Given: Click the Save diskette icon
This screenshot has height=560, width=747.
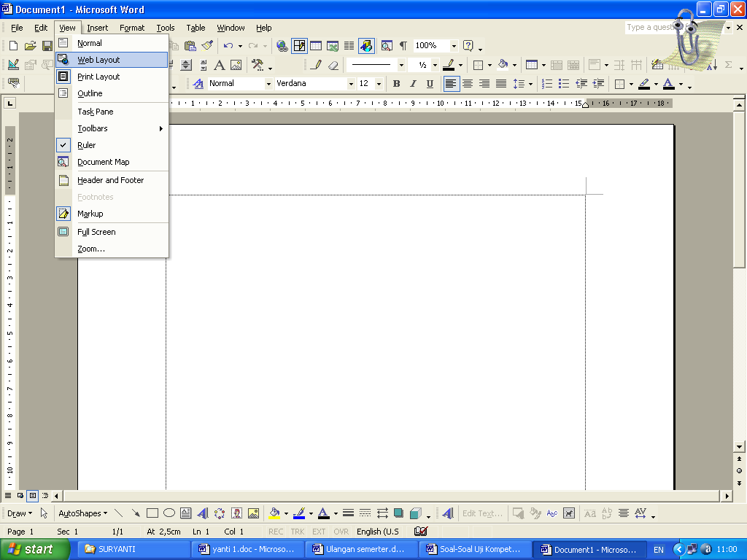Looking at the screenshot, I should tap(47, 46).
